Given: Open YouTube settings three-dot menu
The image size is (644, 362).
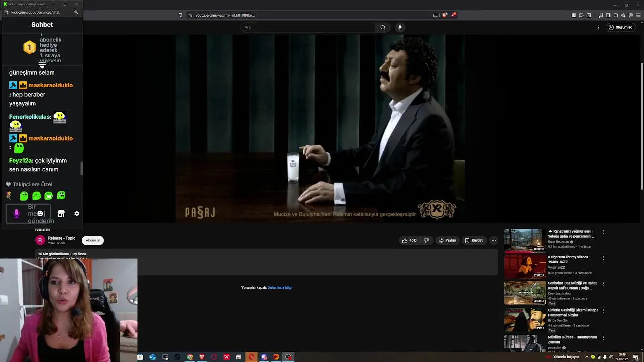Looking at the screenshot, I should pos(599,27).
